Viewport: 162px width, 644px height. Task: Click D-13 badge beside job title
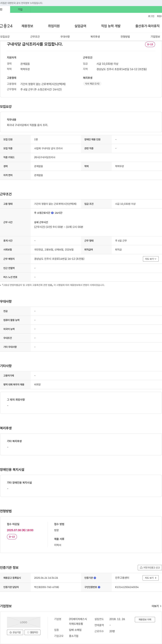pyautogui.click(x=150, y=44)
